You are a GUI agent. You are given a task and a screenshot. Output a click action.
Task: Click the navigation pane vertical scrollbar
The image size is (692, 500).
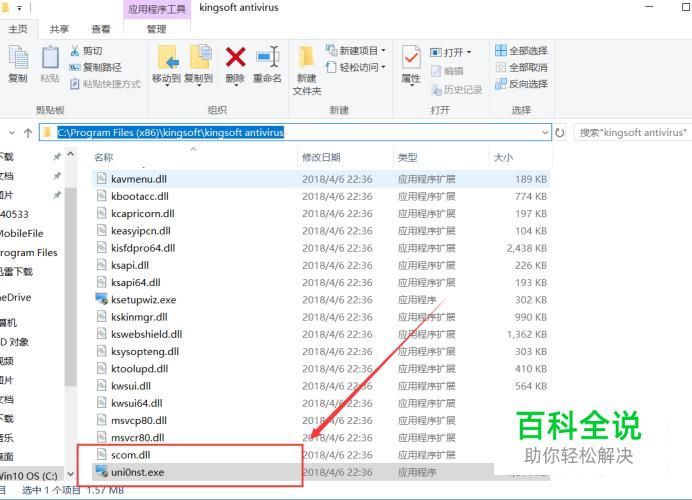[x=71, y=287]
